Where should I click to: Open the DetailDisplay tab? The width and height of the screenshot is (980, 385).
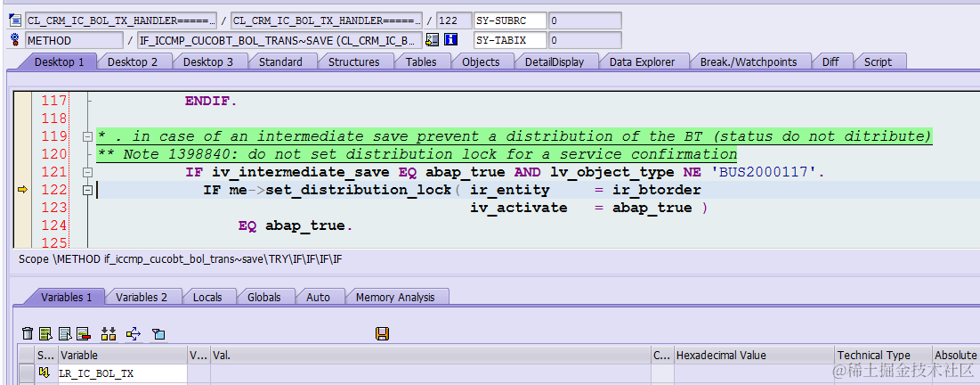555,62
